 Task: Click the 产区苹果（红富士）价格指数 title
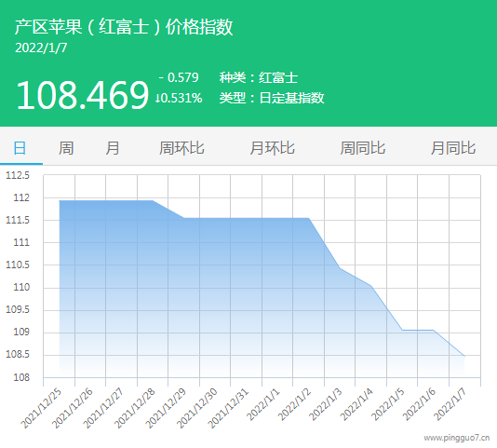124,27
